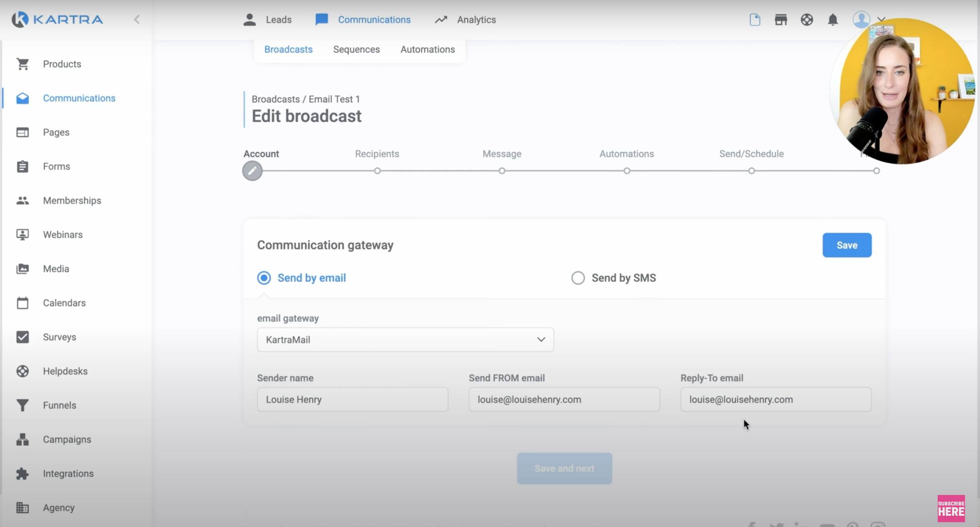Click the Integrations puzzle piece icon
Viewport: 980px width, 527px height.
[23, 473]
